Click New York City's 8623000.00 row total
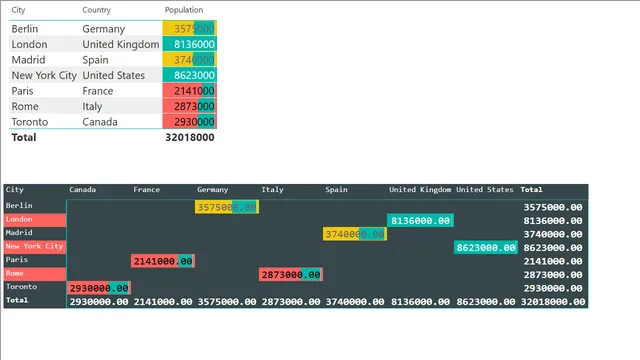The width and height of the screenshot is (640, 360). (553, 248)
